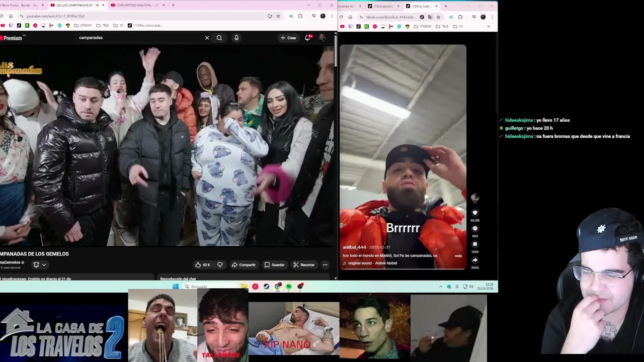Bookmark this page in the TikTok window
Screen dimensions: 644x362
(x=438, y=17)
